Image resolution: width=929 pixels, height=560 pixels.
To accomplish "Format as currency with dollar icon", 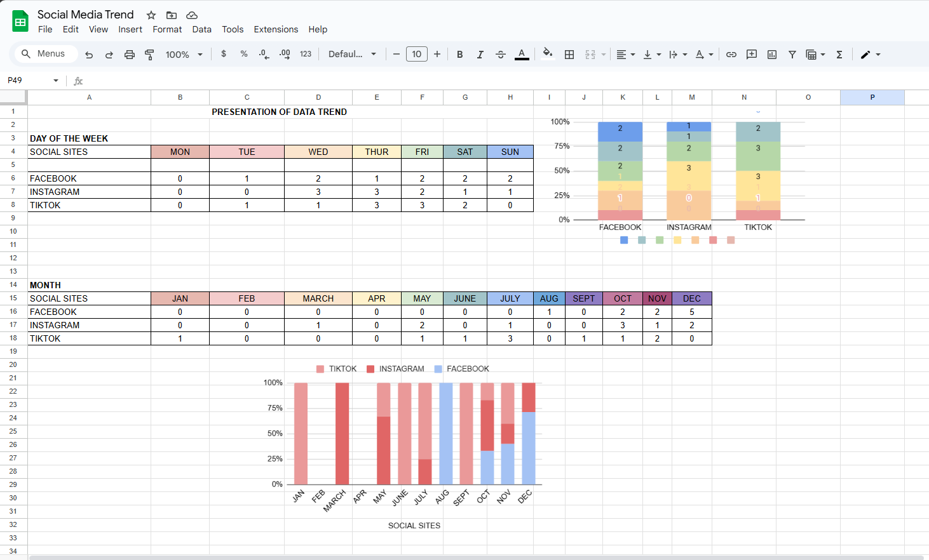I will click(x=224, y=54).
